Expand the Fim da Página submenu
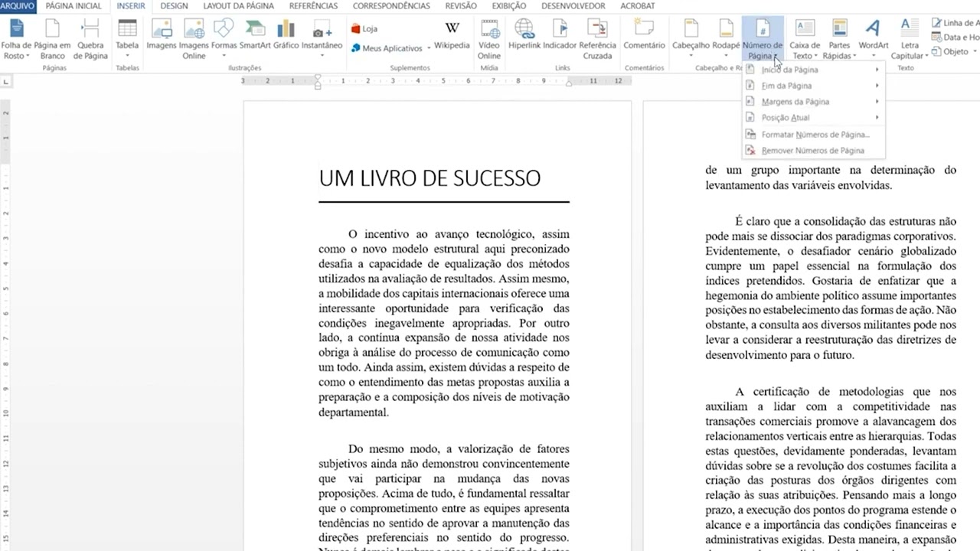Screen dimensions: 980x551 [x=814, y=86]
